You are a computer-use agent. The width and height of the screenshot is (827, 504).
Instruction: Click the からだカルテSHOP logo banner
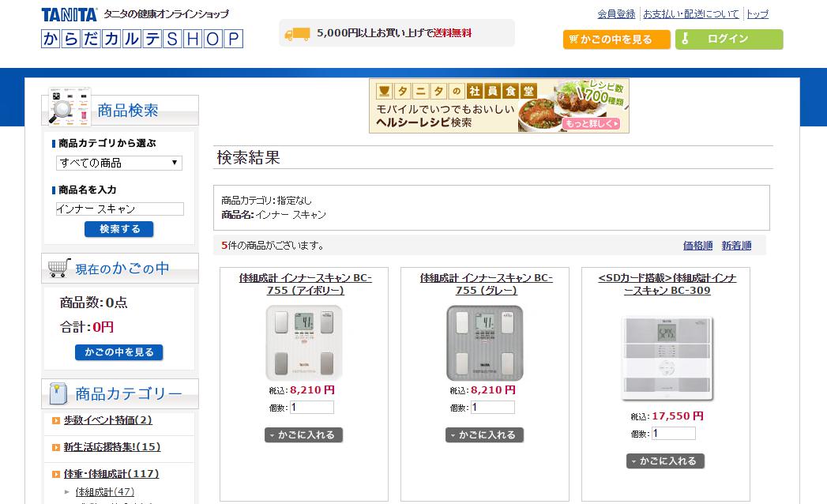pos(142,39)
